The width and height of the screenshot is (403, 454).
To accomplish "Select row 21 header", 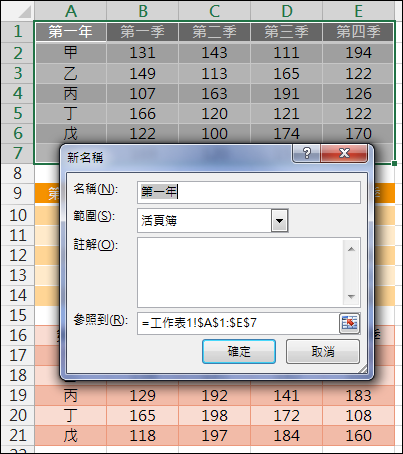I will click(18, 435).
